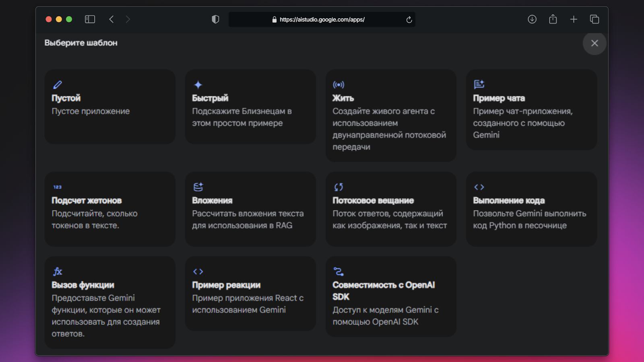Click the streaming arrows icon on Потоковое вещание
The image size is (644, 362).
(x=339, y=187)
